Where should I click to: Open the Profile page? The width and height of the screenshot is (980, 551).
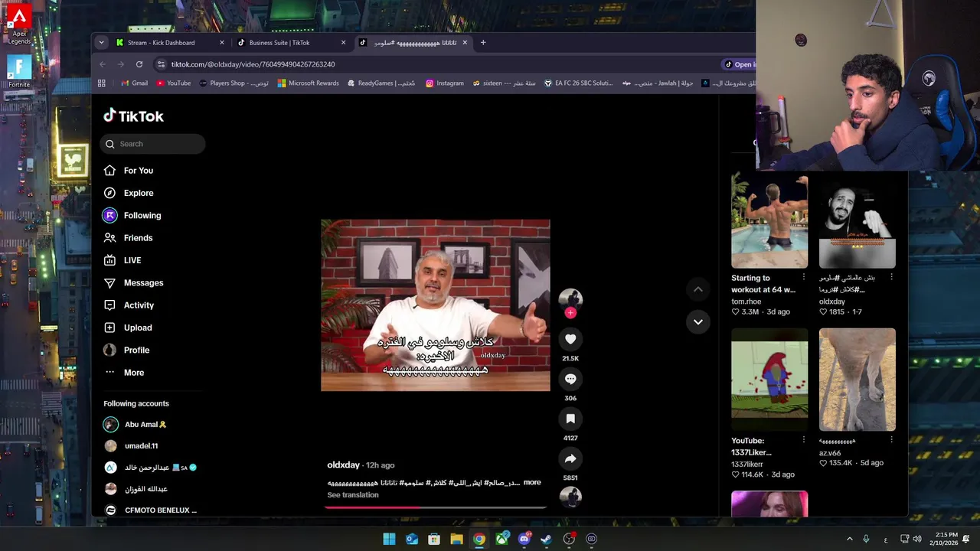coord(126,350)
